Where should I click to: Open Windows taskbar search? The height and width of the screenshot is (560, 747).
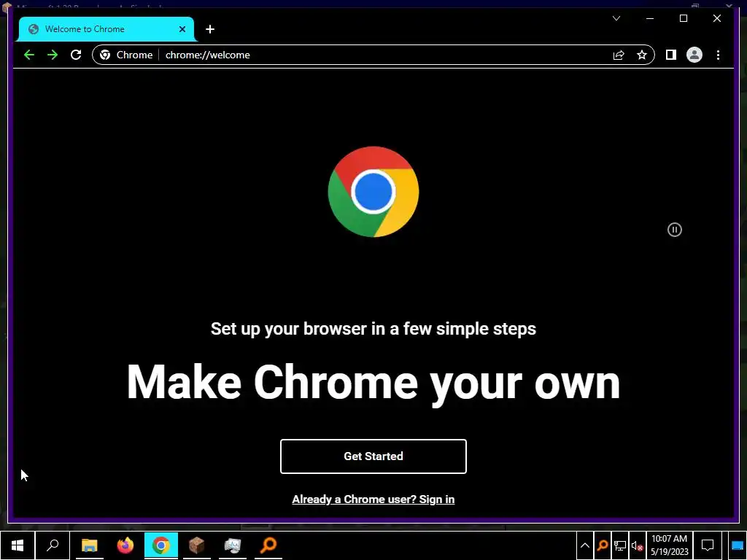(53, 545)
